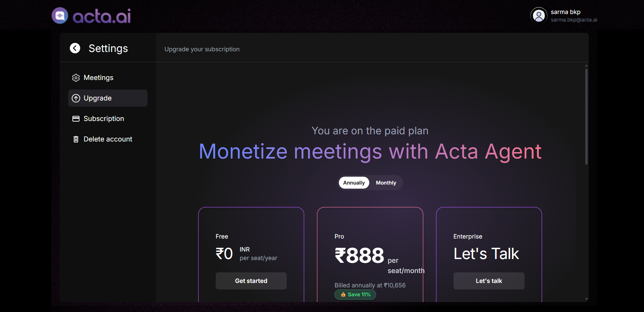Click the Upgrade your subscription header
The height and width of the screenshot is (312, 644).
pos(202,49)
